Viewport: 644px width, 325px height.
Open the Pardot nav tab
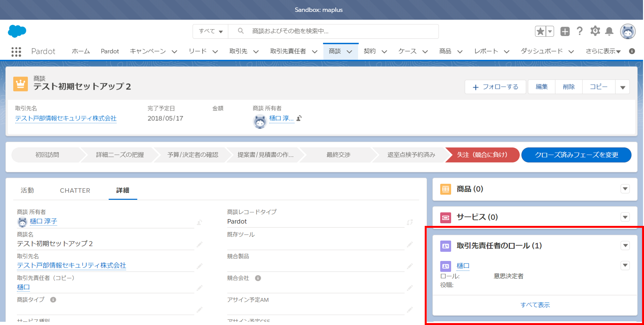(110, 51)
